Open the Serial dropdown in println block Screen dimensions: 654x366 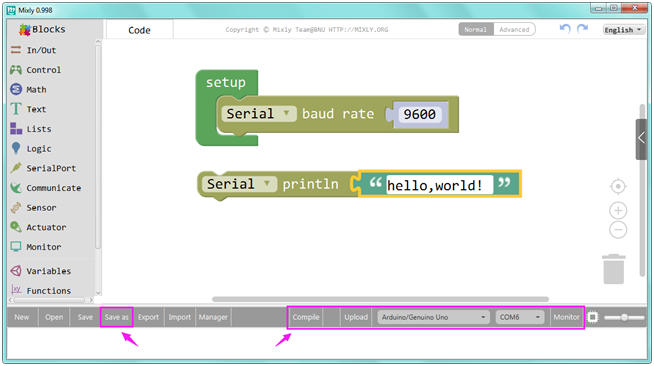[239, 184]
